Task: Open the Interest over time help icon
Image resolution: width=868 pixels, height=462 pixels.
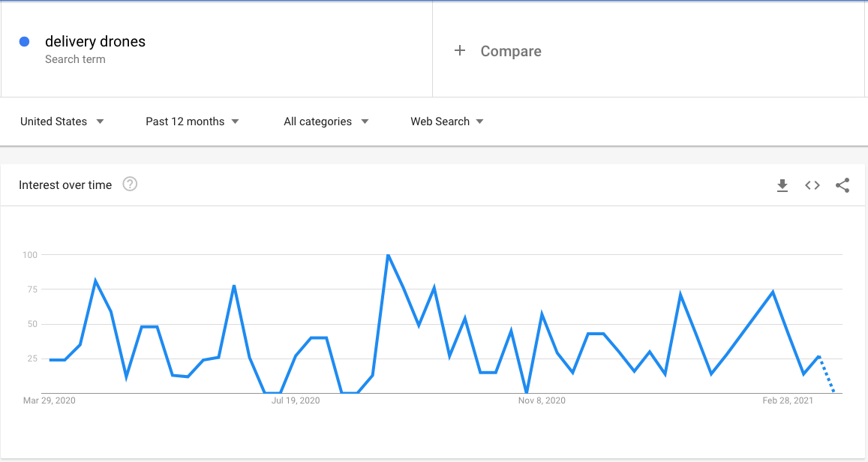Action: [x=130, y=184]
